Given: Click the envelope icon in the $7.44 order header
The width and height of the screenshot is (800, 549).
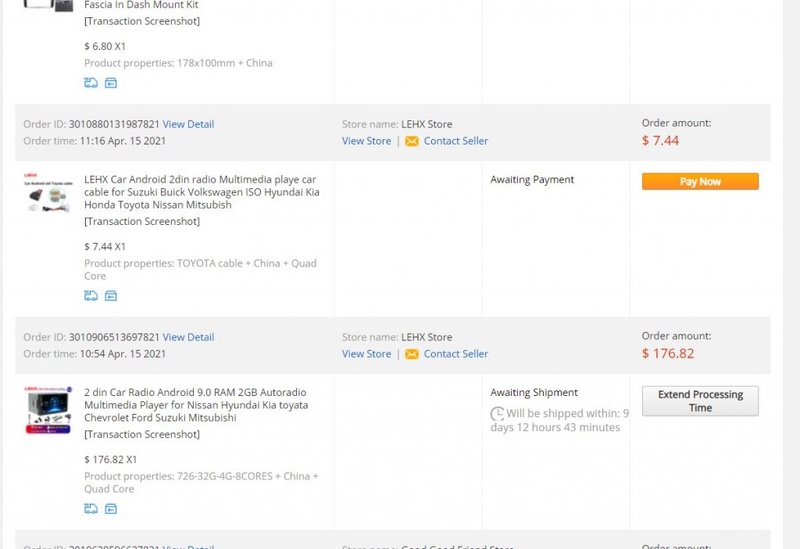Looking at the screenshot, I should click(411, 141).
